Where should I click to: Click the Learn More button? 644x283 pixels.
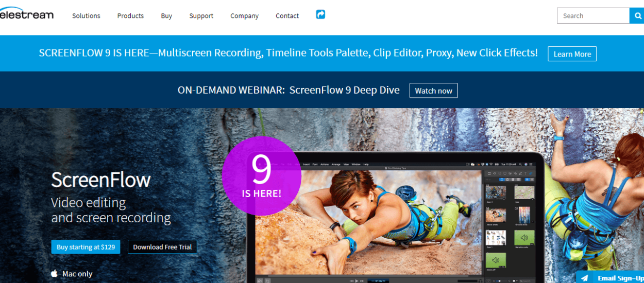572,54
